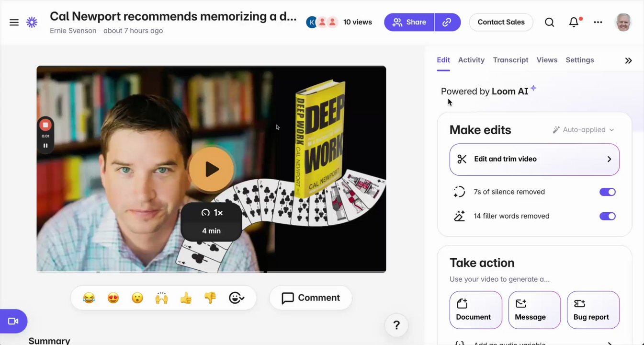The image size is (644, 345).
Task: Open search with the magnifier icon
Action: click(x=550, y=22)
